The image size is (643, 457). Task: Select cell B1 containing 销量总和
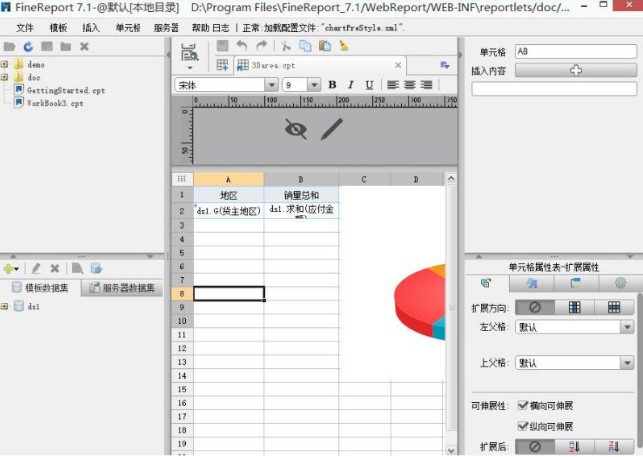pyautogui.click(x=301, y=195)
